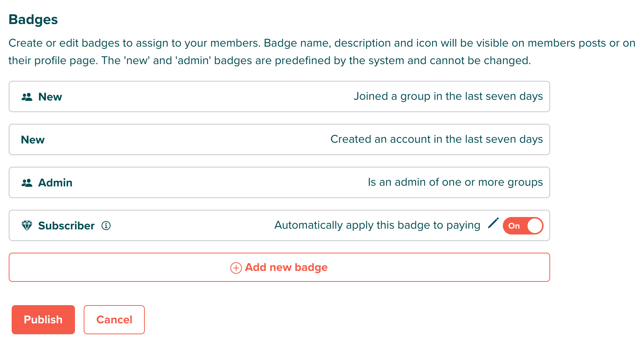This screenshot has width=644, height=343.
Task: Turn off the Subscriber badge toggle
Action: pyautogui.click(x=523, y=226)
